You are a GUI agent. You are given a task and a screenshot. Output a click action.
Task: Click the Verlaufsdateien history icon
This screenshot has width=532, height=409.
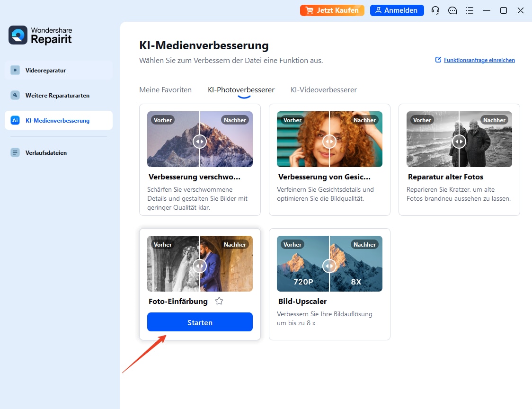pyautogui.click(x=15, y=153)
